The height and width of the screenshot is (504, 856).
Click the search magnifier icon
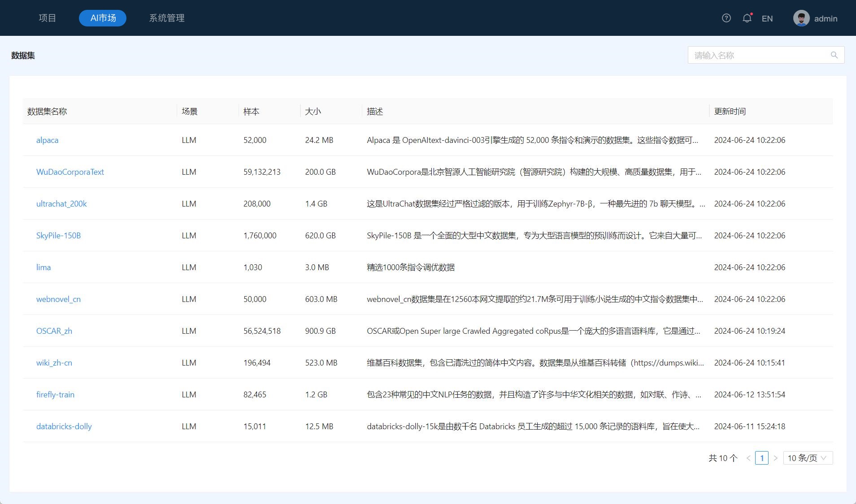[834, 55]
